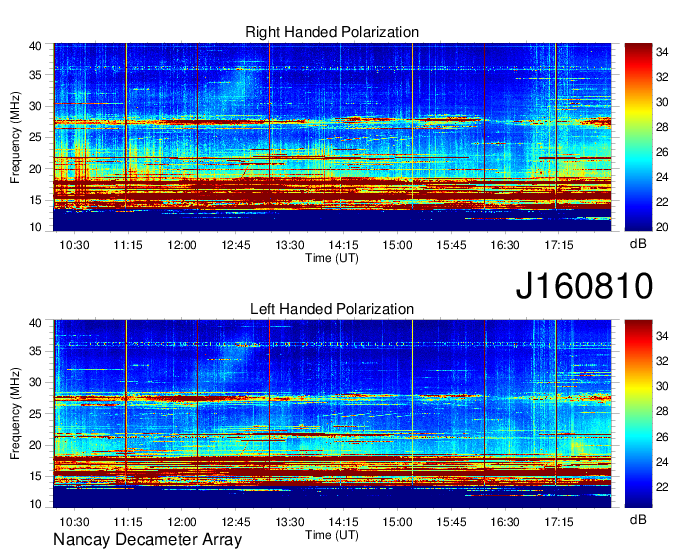Click the 15 MHz tick of Right Handed plot
680x552 pixels.
(x=35, y=200)
